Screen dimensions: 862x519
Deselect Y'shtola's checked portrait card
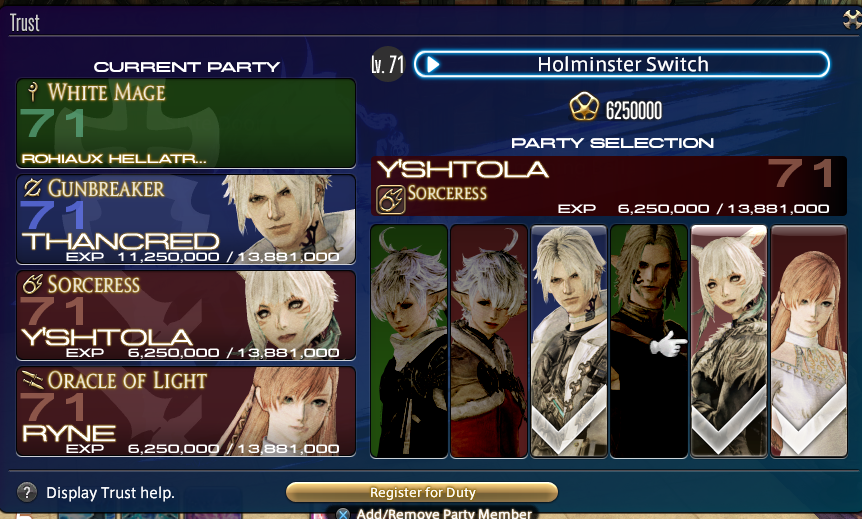(x=728, y=341)
